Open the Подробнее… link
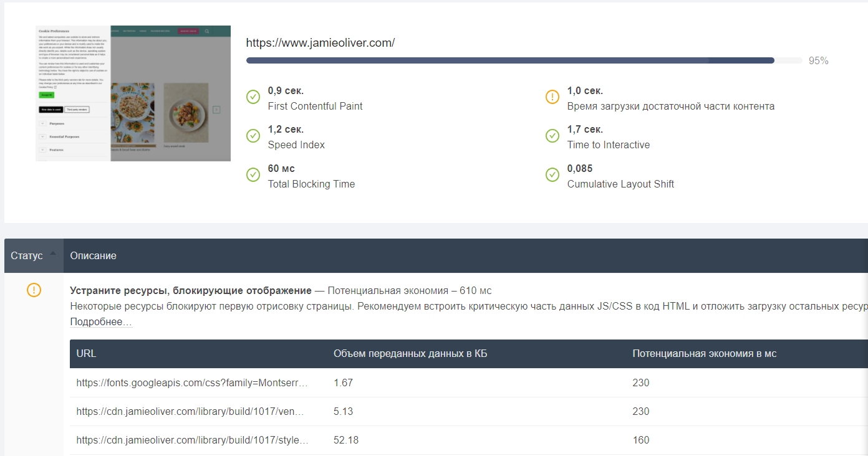 [x=101, y=322]
